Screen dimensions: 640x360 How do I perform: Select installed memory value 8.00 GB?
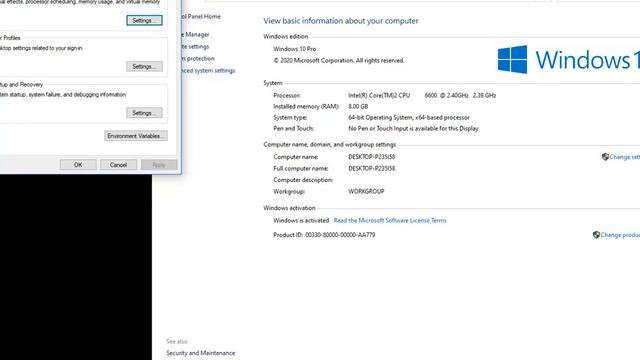358,106
